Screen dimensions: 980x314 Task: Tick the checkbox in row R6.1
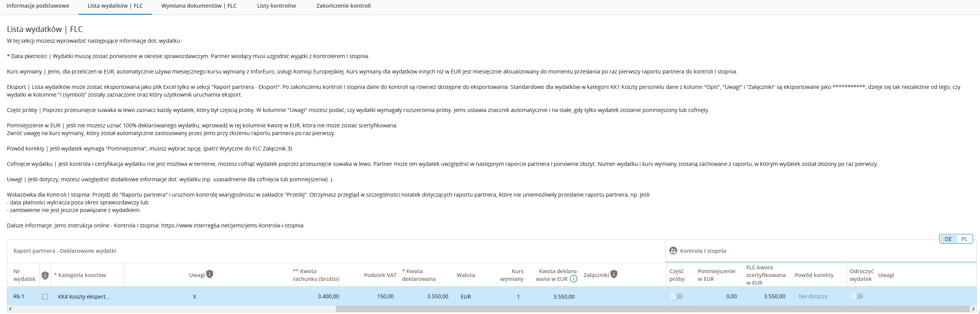click(45, 297)
